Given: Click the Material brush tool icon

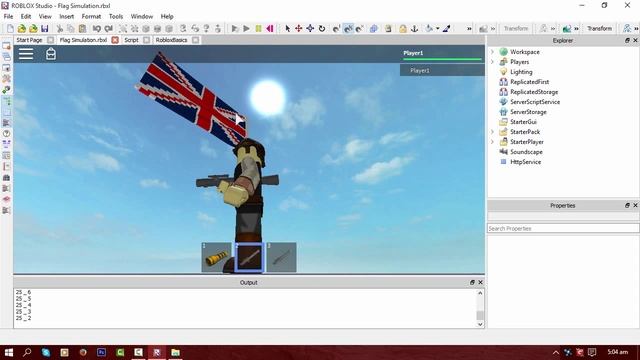Looking at the screenshot, I should (447, 29).
